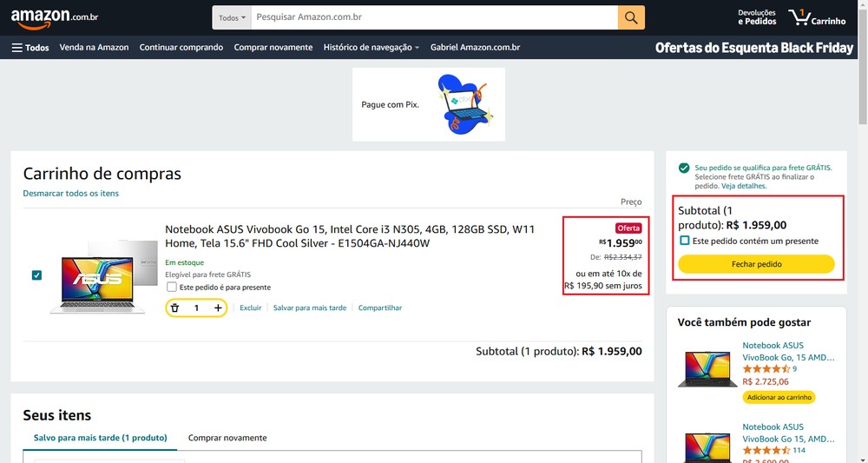The image size is (868, 463).
Task: Switch to Salvo para mais tarde tab
Action: coord(100,438)
